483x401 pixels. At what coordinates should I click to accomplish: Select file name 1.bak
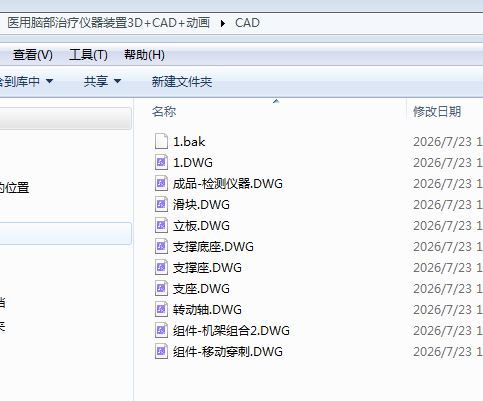[189, 142]
